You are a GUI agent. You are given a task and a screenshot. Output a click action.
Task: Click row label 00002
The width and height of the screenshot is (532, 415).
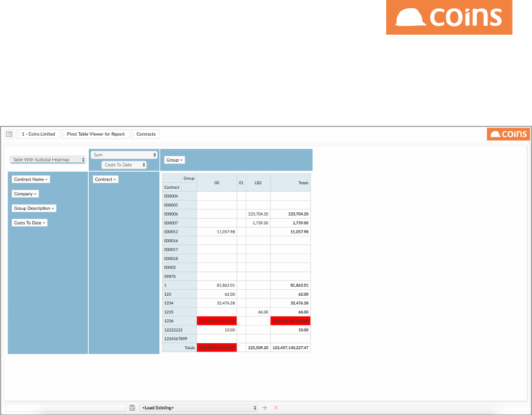tap(170, 267)
